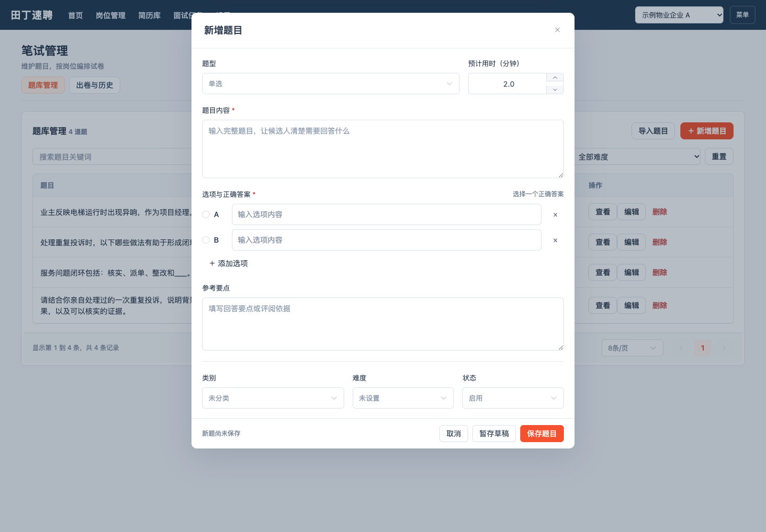Remove option B with its × icon
Screen dimensions: 766x532
tap(555, 240)
